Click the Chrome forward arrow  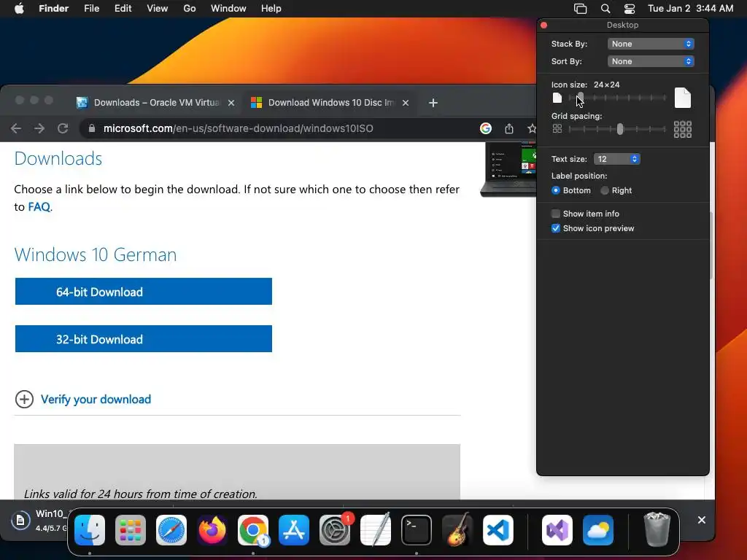point(39,128)
